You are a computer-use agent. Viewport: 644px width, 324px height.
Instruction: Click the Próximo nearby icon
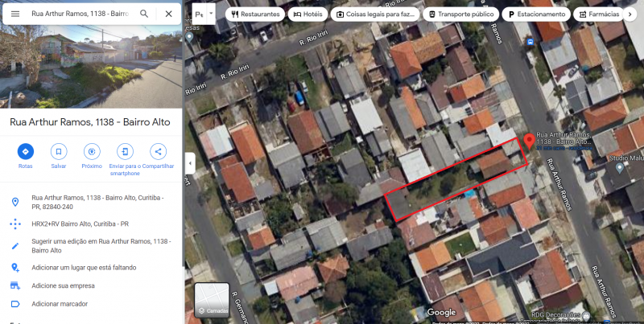click(x=92, y=151)
